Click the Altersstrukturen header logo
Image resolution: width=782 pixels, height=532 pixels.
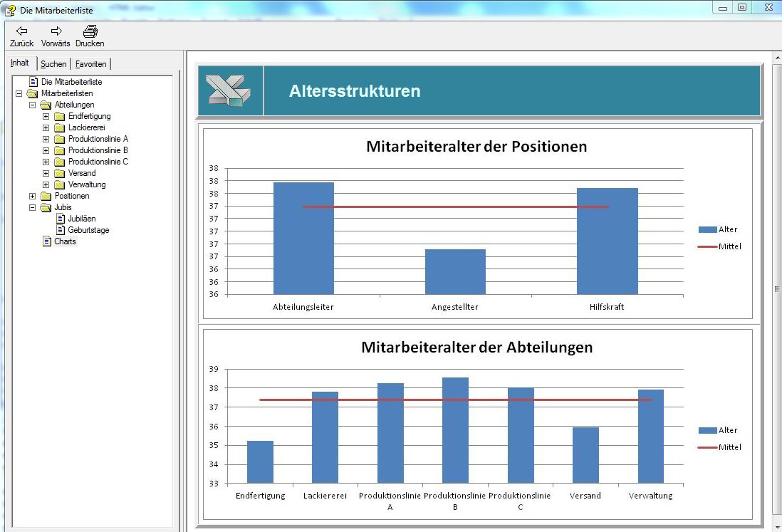click(x=229, y=91)
